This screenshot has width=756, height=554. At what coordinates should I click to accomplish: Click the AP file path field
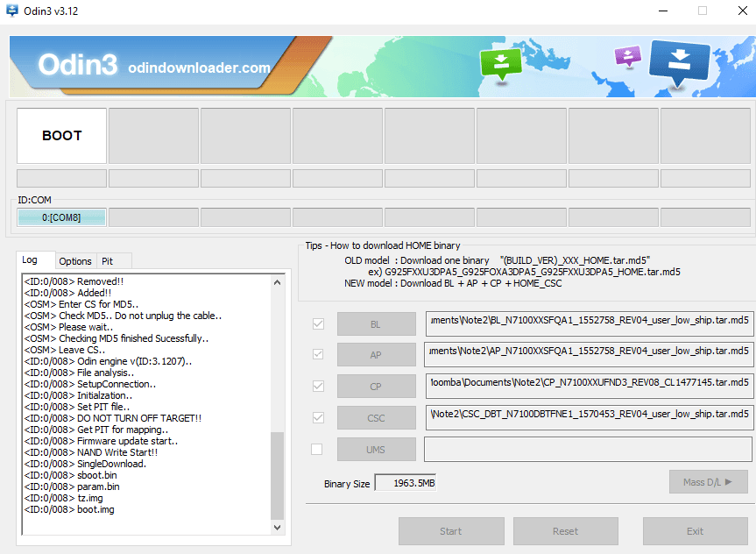click(590, 354)
